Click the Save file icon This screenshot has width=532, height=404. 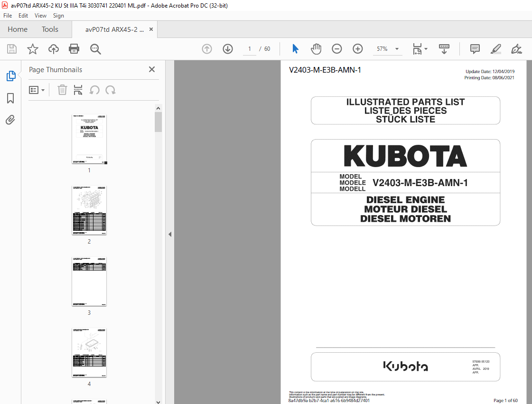(12, 49)
